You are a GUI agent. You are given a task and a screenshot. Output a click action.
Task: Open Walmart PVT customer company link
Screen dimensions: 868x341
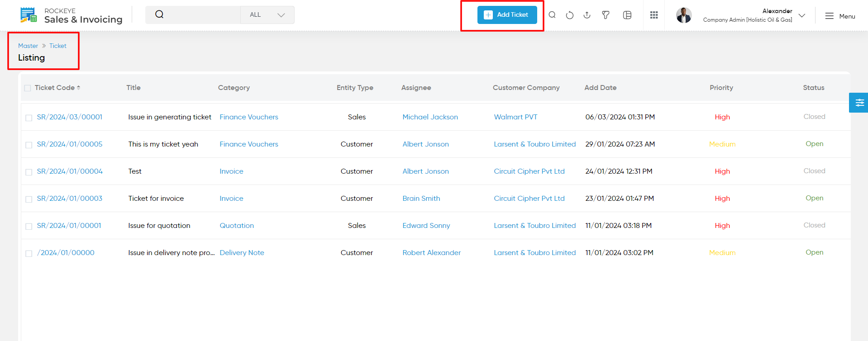pos(515,117)
